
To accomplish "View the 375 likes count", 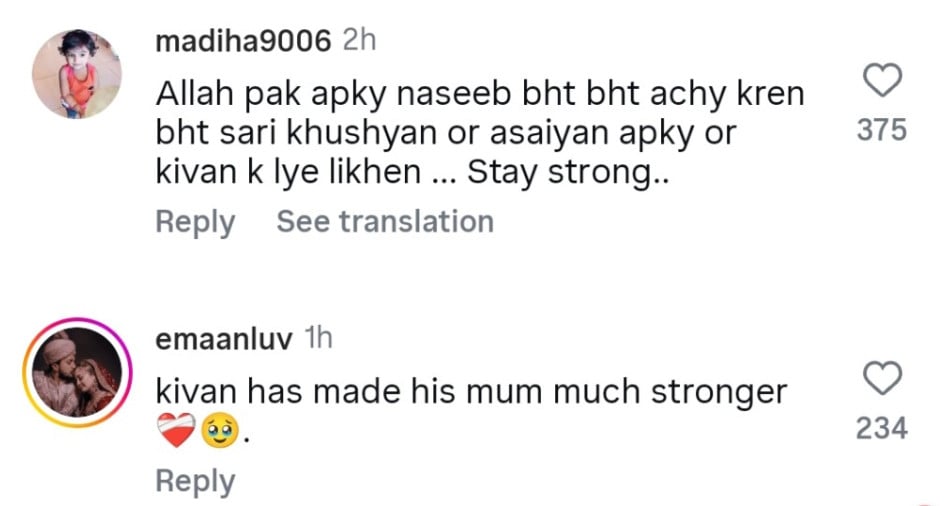I will pos(881,130).
